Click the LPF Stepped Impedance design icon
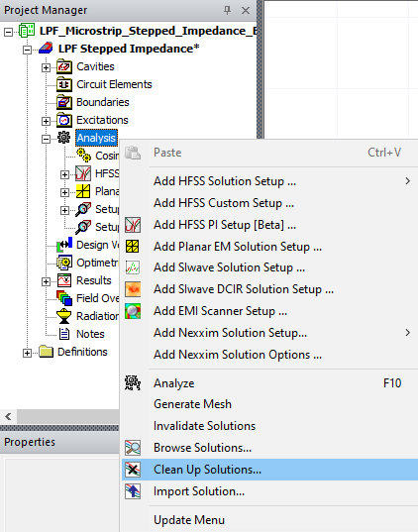 click(46, 49)
